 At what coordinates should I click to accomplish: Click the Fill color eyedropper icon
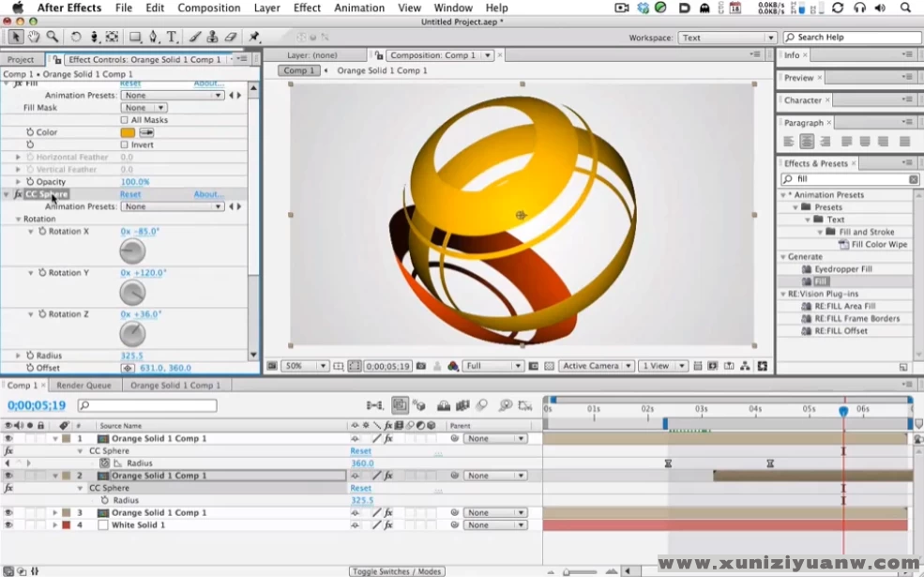point(147,132)
